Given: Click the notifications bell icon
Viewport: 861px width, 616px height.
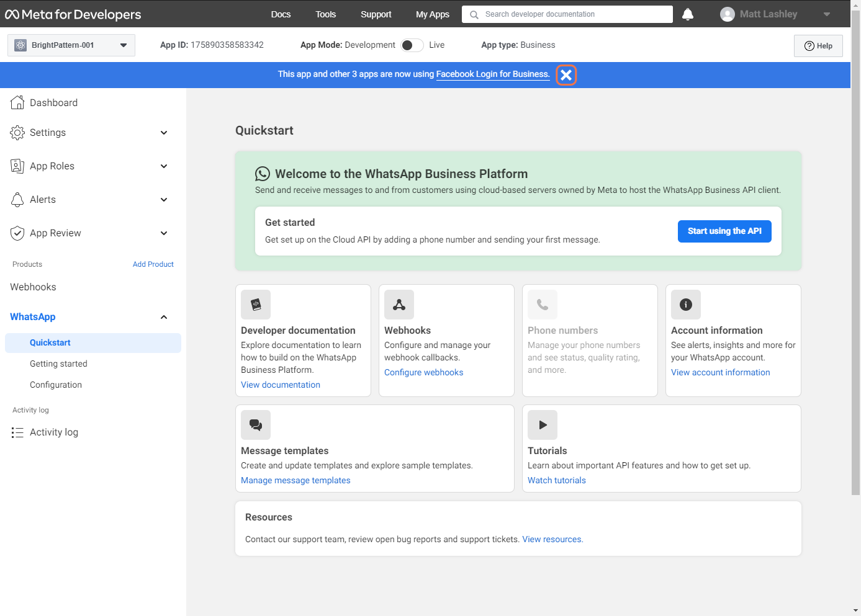Looking at the screenshot, I should 688,14.
